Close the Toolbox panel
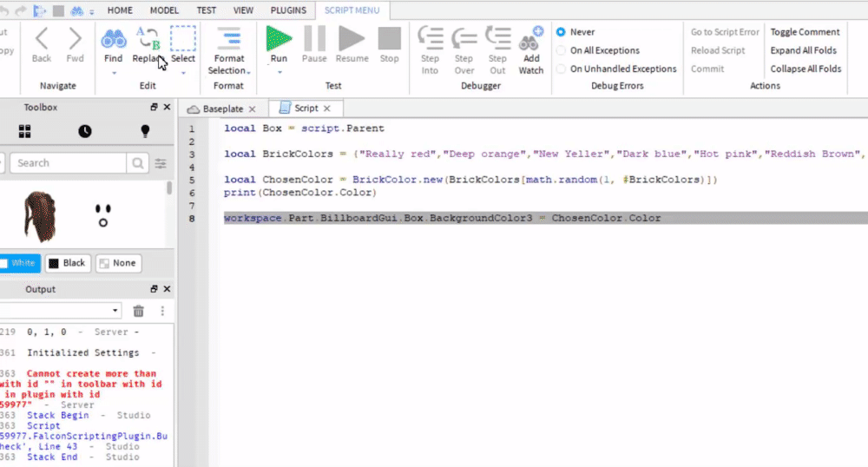This screenshot has height=467, width=868. (x=167, y=107)
